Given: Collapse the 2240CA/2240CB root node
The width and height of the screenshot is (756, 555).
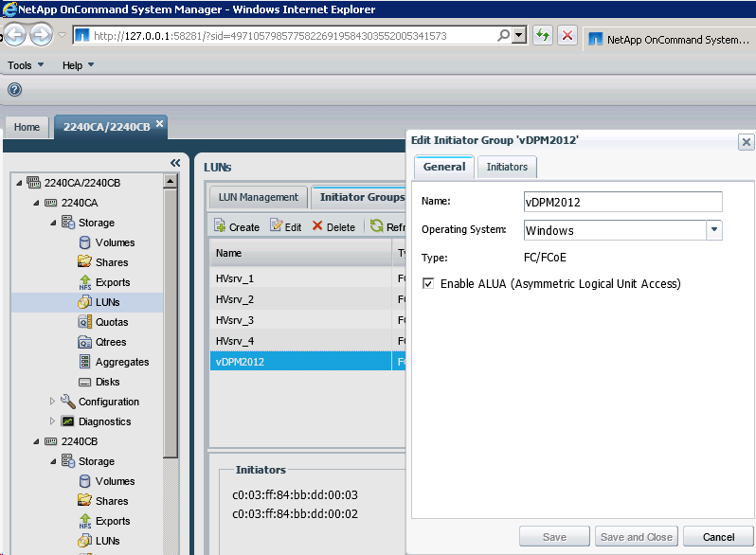Looking at the screenshot, I should 19,183.
